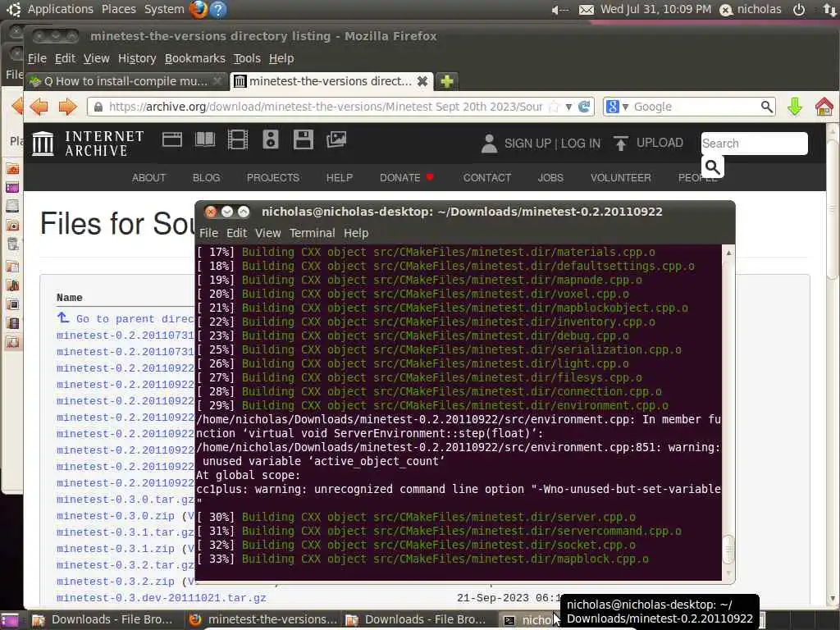
Task: Click the Internet Archive Search field
Action: coord(754,144)
